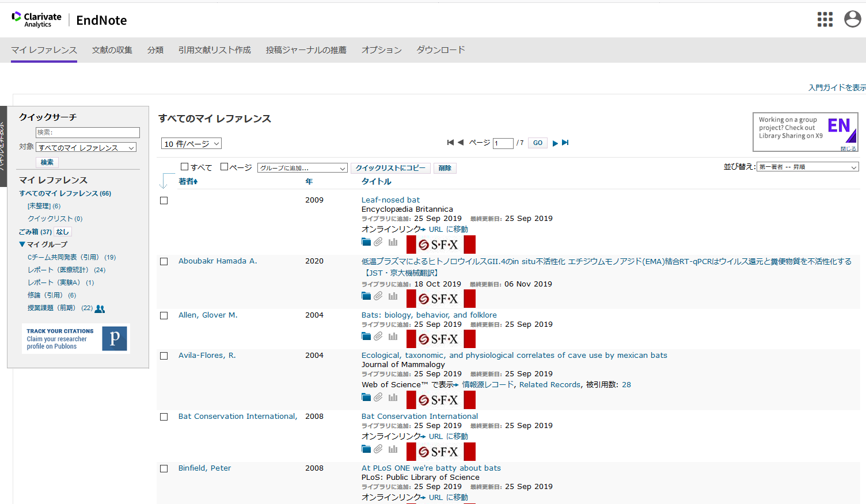Click SFX button for Avila-Flores reference
The width and height of the screenshot is (866, 504).
[x=441, y=400]
